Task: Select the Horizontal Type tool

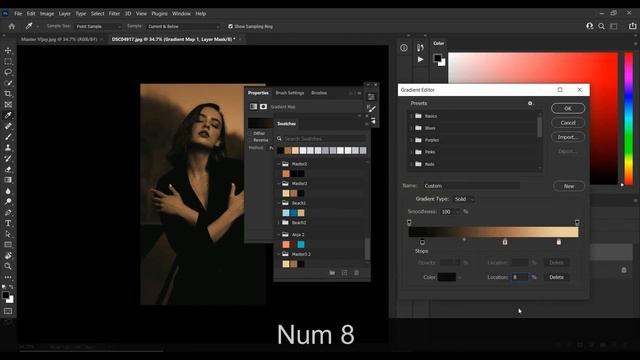Action: click(x=8, y=223)
